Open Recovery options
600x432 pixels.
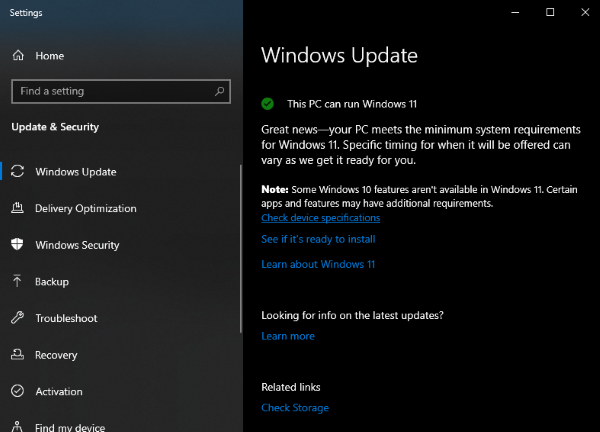coord(56,355)
